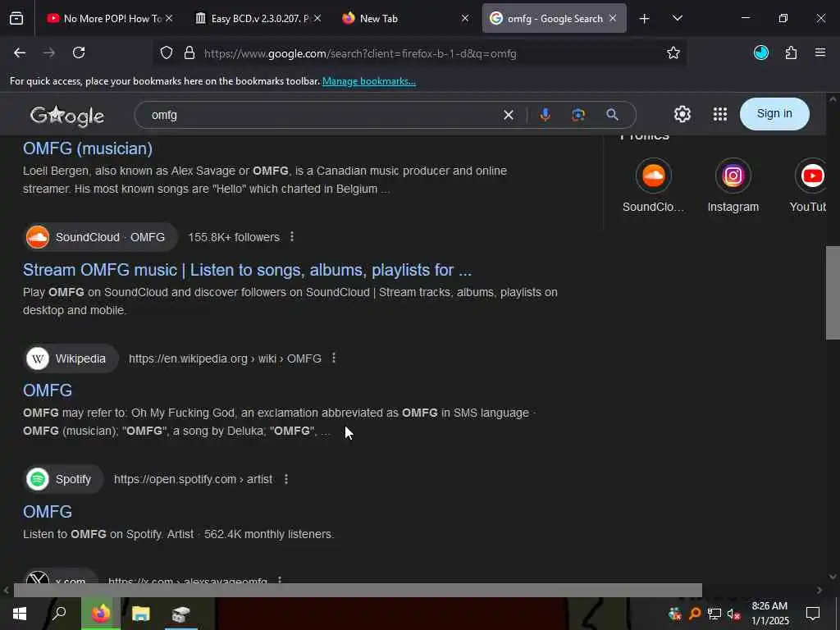Click the open.spotify.com URL breadcrumb
Image resolution: width=840 pixels, height=630 pixels.
(x=193, y=479)
